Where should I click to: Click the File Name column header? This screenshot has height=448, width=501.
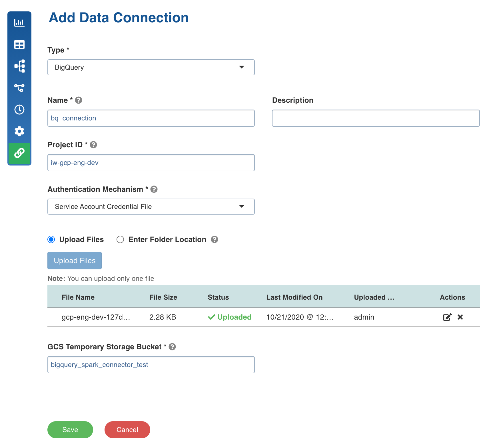(78, 297)
